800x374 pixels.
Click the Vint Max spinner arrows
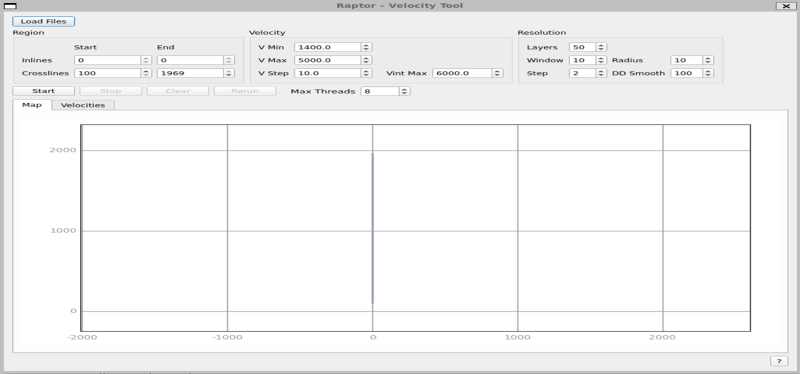point(497,73)
